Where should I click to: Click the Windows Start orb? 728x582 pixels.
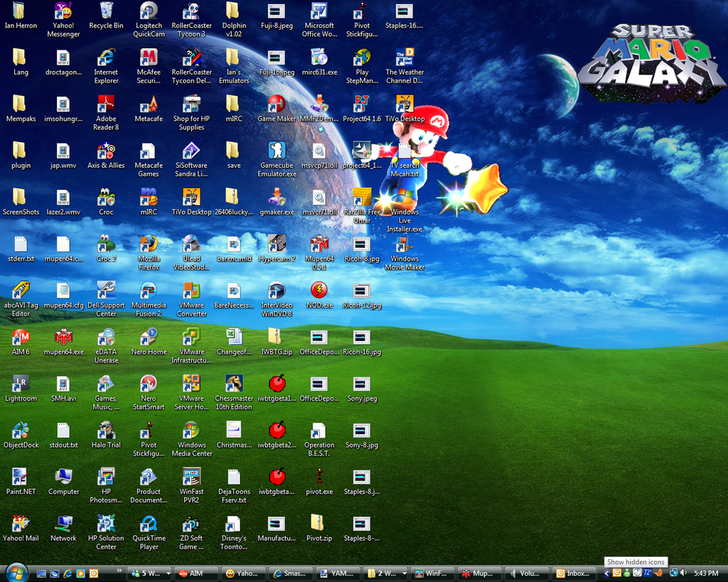17,573
